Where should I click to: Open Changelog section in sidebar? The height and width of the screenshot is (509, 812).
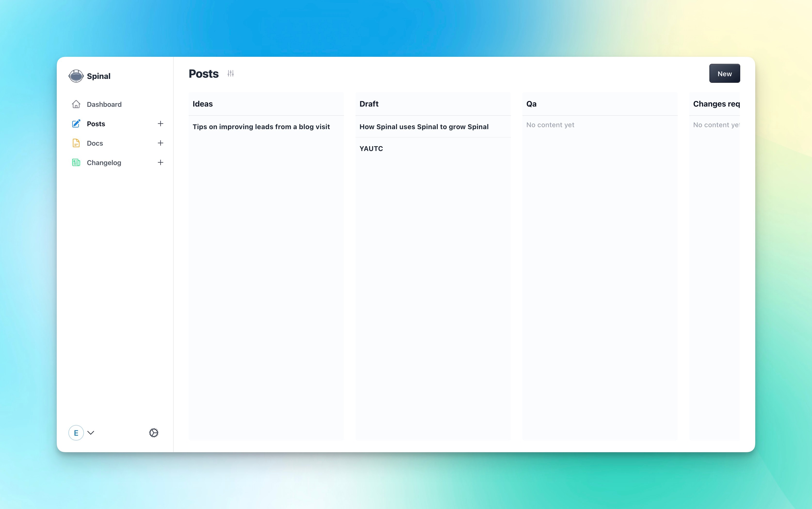point(104,163)
